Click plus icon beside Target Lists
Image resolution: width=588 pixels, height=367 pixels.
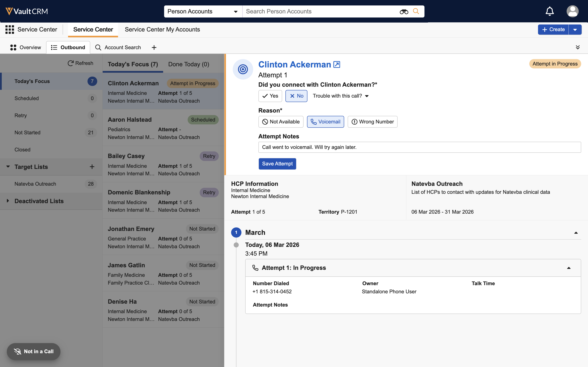tap(92, 167)
